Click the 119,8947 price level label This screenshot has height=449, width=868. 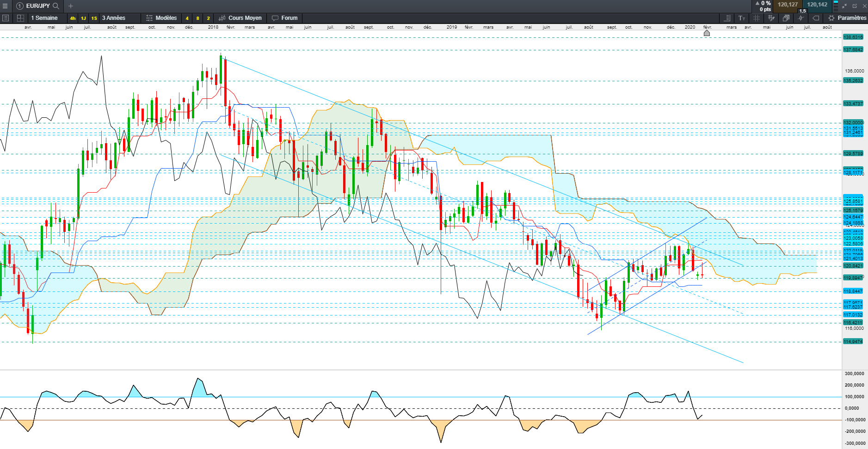pyautogui.click(x=853, y=278)
